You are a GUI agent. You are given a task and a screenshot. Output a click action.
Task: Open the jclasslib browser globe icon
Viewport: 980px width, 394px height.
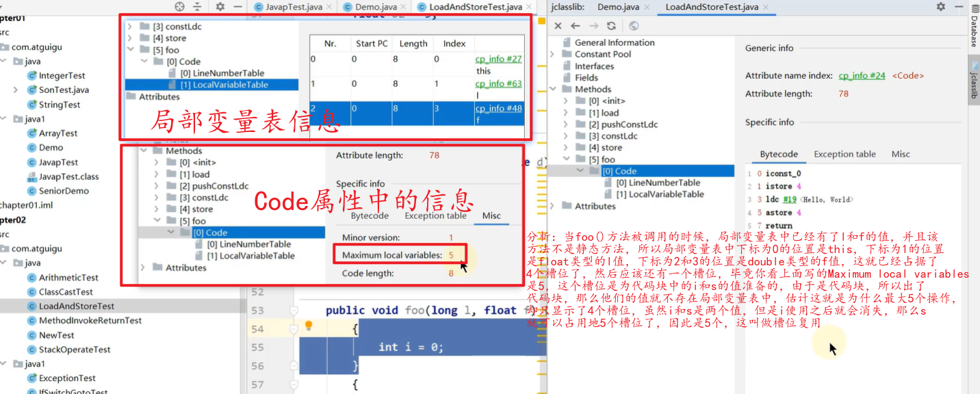[x=634, y=26]
